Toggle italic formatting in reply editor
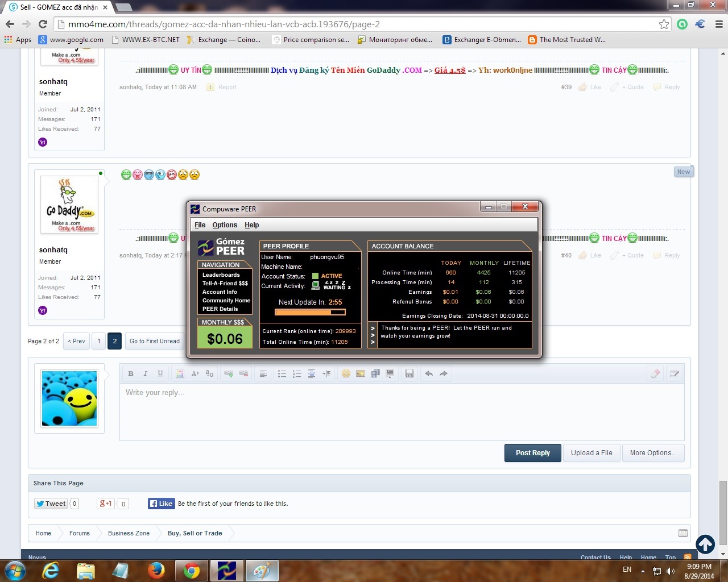 pos(146,373)
